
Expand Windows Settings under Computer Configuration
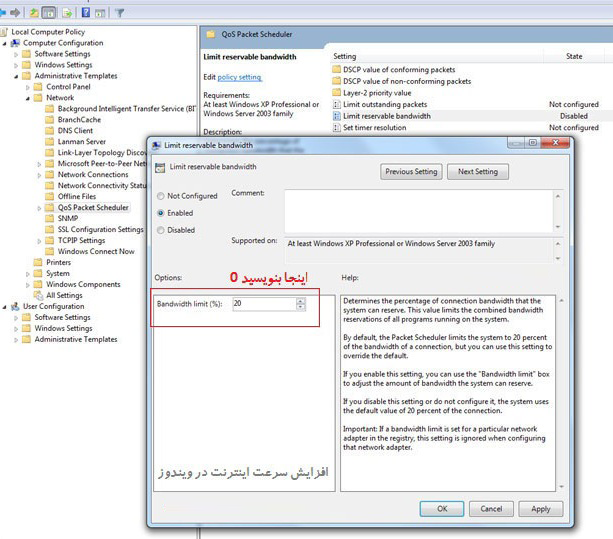pos(16,65)
